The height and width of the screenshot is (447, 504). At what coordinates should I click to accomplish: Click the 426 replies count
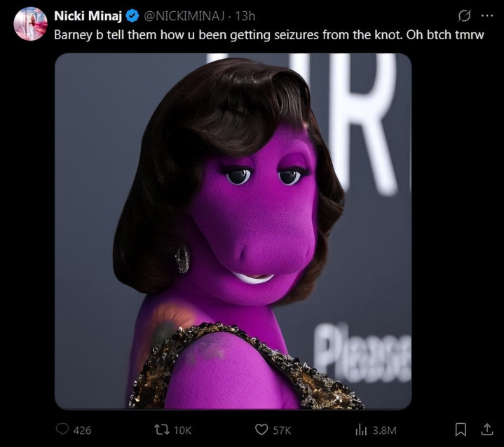point(82,429)
